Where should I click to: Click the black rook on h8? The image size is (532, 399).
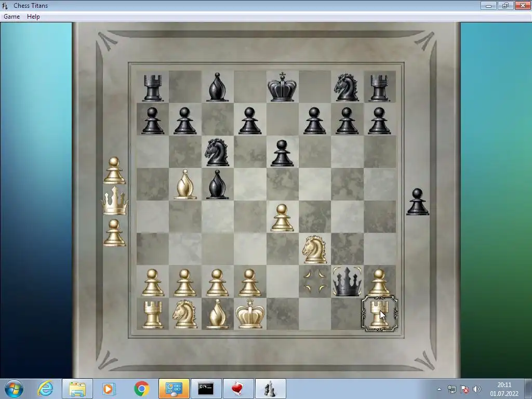[x=379, y=88]
